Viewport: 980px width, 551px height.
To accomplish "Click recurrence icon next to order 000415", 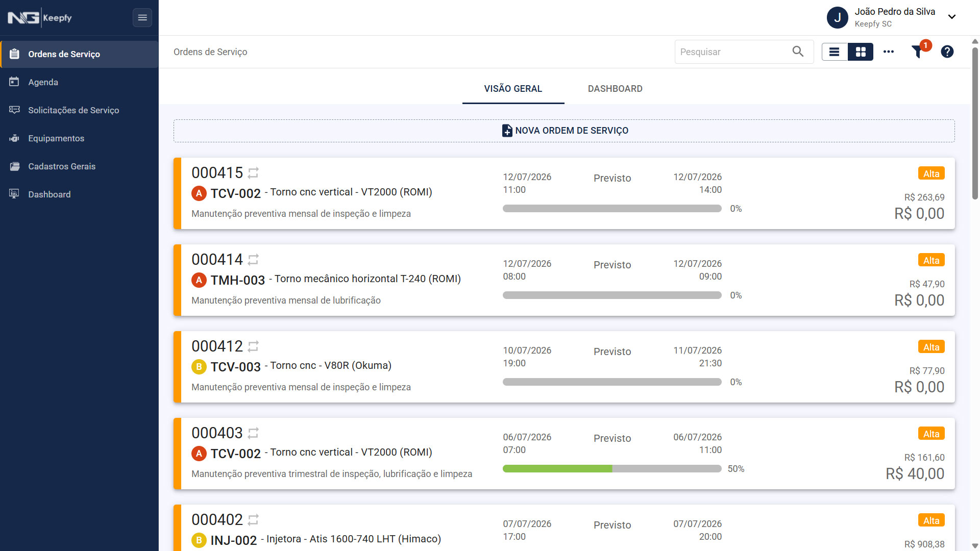I will [x=253, y=173].
